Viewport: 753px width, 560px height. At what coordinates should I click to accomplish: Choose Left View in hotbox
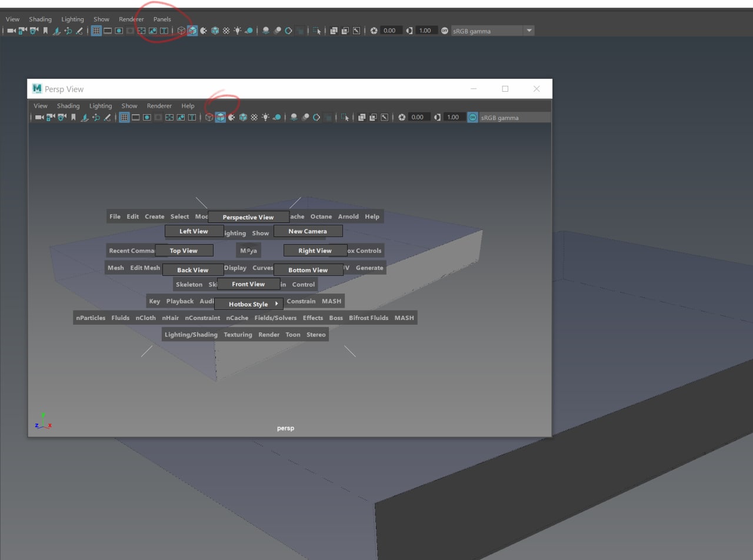pos(194,231)
